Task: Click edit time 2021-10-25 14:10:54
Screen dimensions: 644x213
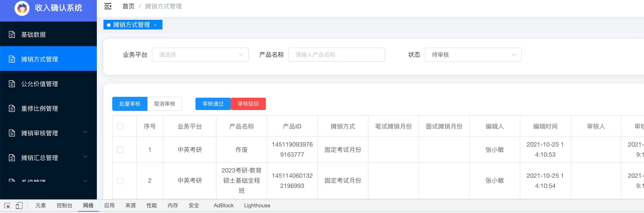Action: point(545,181)
